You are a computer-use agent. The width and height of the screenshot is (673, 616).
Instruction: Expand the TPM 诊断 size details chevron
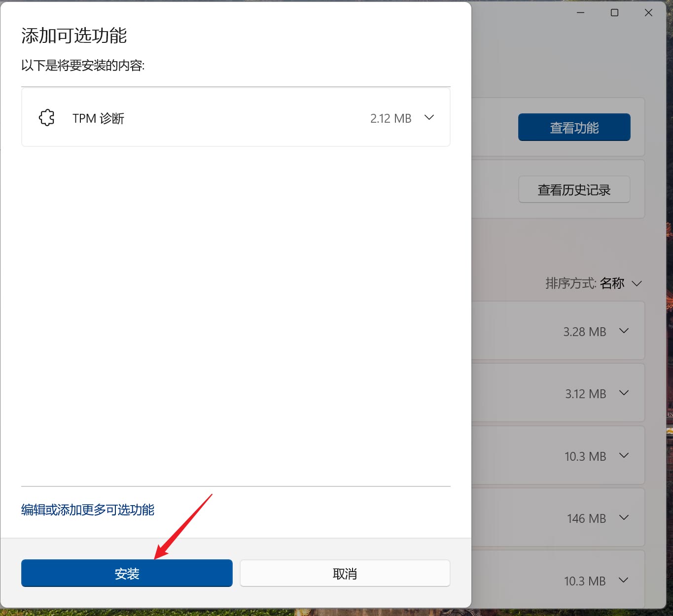[428, 117]
